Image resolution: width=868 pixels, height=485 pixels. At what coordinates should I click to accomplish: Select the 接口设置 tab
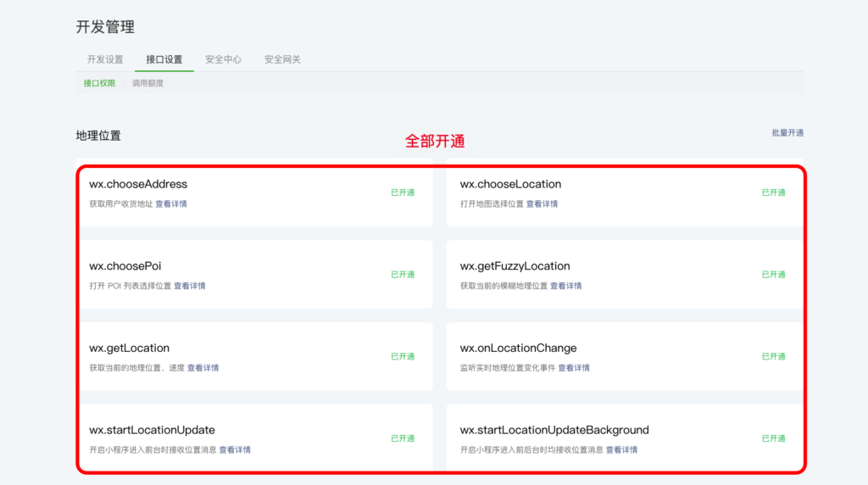pyautogui.click(x=164, y=59)
